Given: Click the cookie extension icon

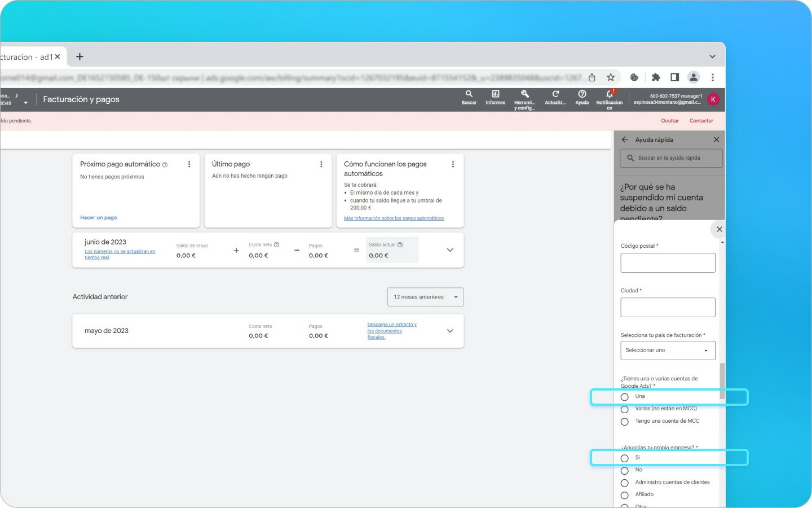Looking at the screenshot, I should click(x=634, y=77).
